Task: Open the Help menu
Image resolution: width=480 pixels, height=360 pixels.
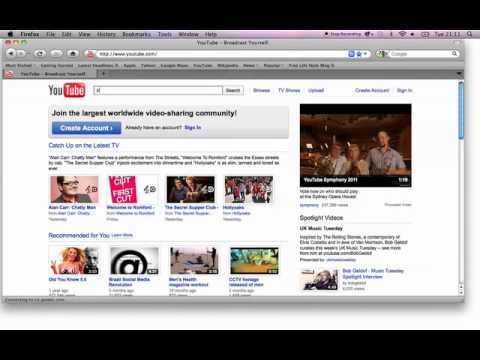Action: (x=211, y=34)
